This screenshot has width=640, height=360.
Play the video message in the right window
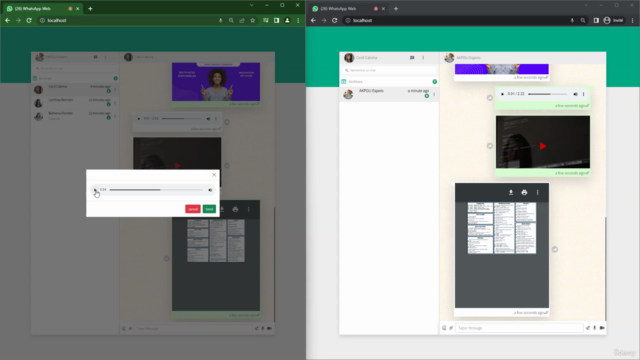pyautogui.click(x=542, y=146)
